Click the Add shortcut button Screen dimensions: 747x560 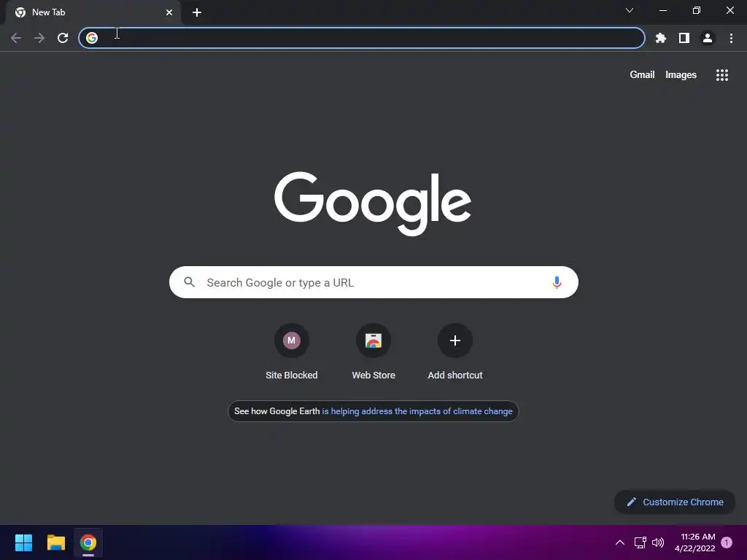455,351
